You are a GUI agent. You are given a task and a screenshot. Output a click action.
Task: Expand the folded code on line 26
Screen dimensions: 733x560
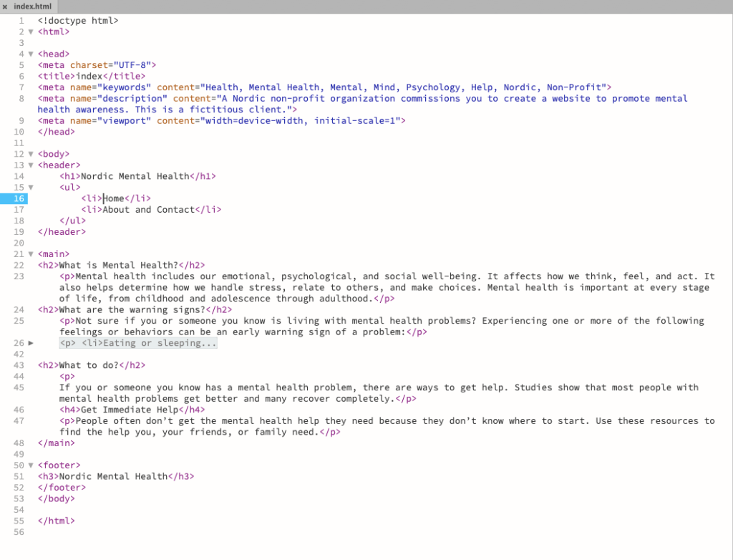pos(31,344)
